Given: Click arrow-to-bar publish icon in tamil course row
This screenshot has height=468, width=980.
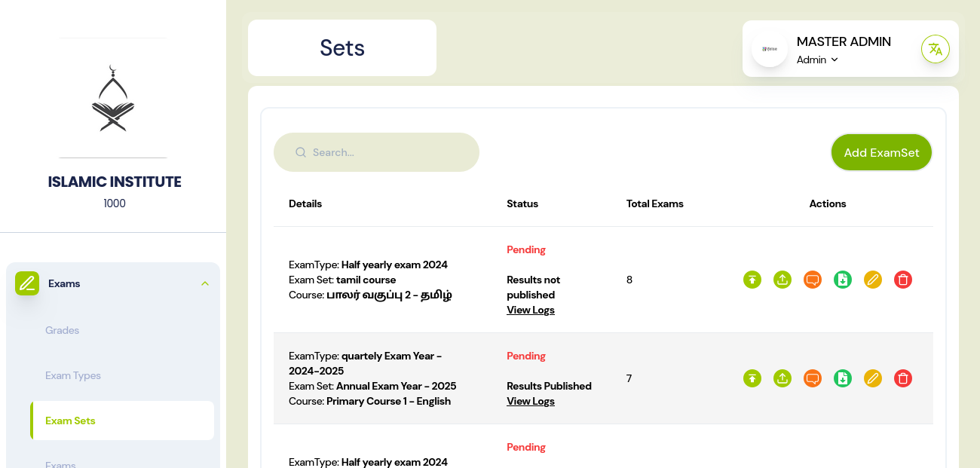Looking at the screenshot, I should click(752, 280).
